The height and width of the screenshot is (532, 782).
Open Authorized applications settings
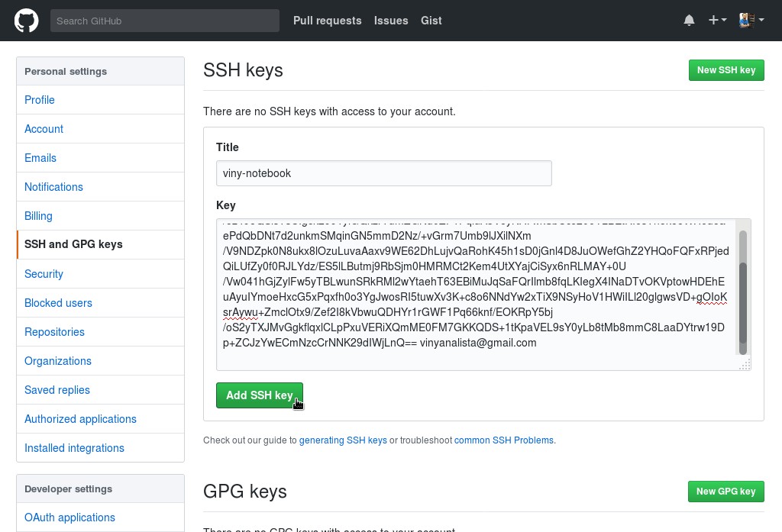80,419
